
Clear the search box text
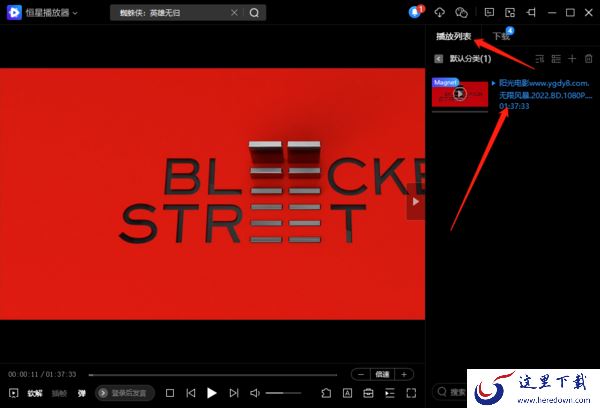234,13
